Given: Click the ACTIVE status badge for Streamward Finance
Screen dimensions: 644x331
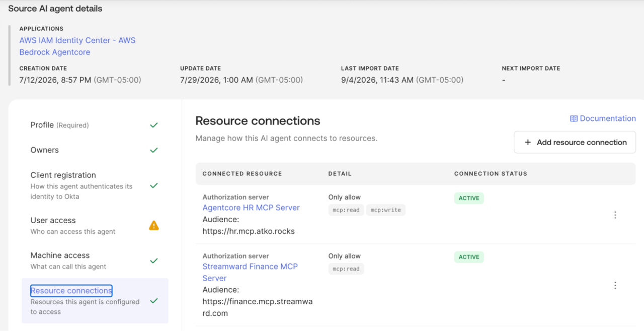Looking at the screenshot, I should pyautogui.click(x=469, y=257).
